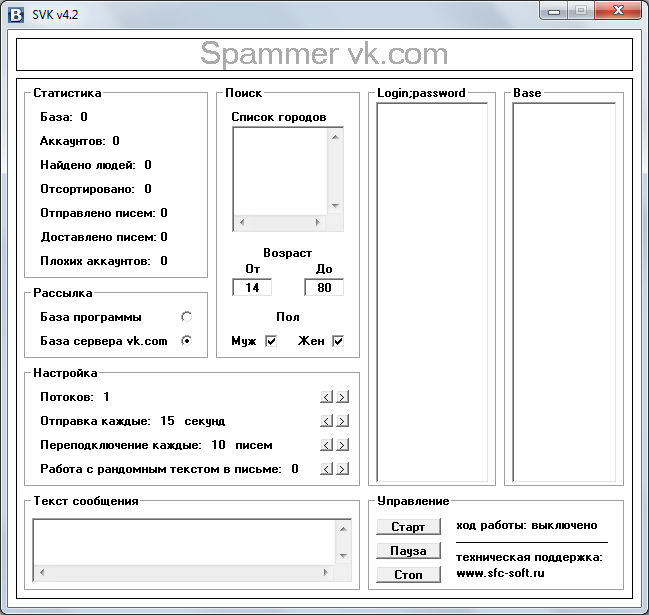Increase the Переподключение каждые value
Viewport: 649px width, 615px height.
point(342,445)
